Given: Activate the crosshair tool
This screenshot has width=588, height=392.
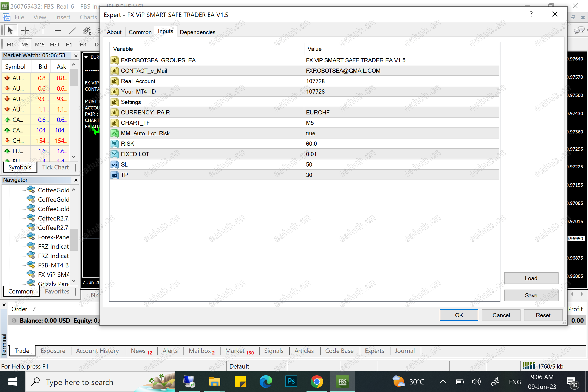Looking at the screenshot, I should pyautogui.click(x=25, y=30).
